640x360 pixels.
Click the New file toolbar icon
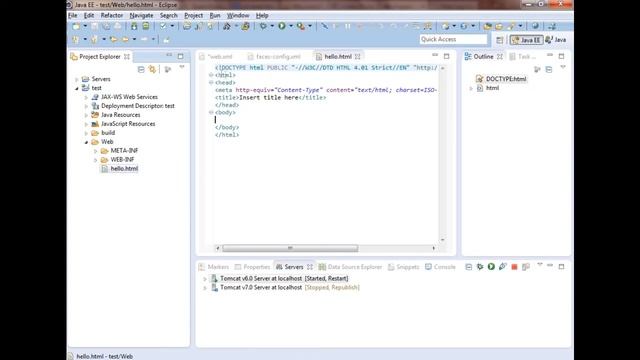76,26
